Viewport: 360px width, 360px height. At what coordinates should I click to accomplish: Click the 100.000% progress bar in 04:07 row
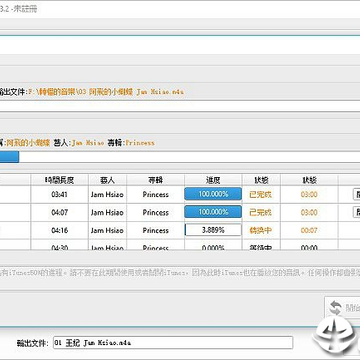[213, 212]
